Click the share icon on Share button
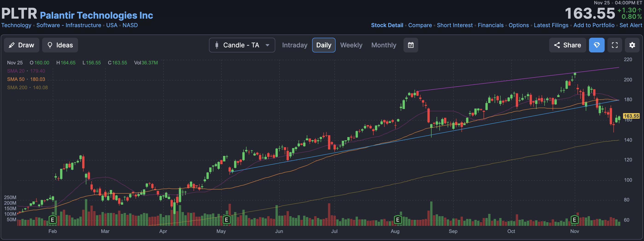644x241 pixels. point(557,45)
